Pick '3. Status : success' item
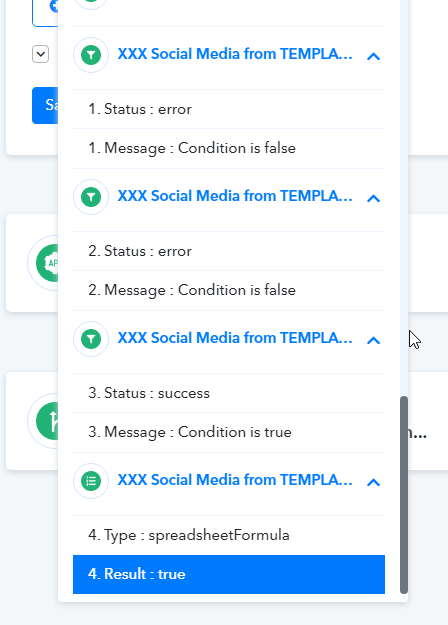The width and height of the screenshot is (448, 625). [x=229, y=393]
